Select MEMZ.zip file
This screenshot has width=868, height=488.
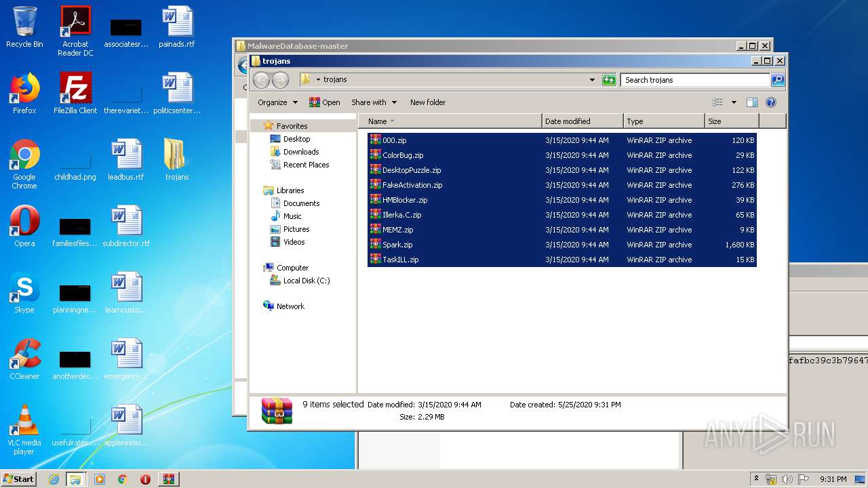coord(562,230)
